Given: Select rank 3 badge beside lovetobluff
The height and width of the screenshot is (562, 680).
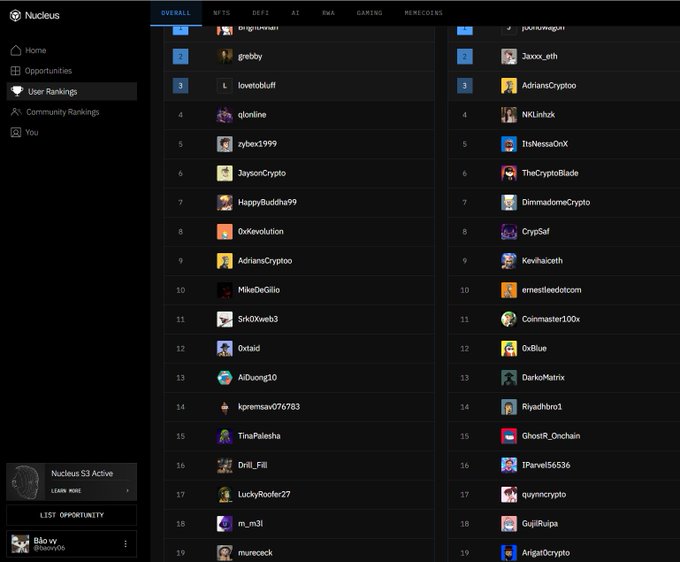Looking at the screenshot, I should pyautogui.click(x=180, y=85).
